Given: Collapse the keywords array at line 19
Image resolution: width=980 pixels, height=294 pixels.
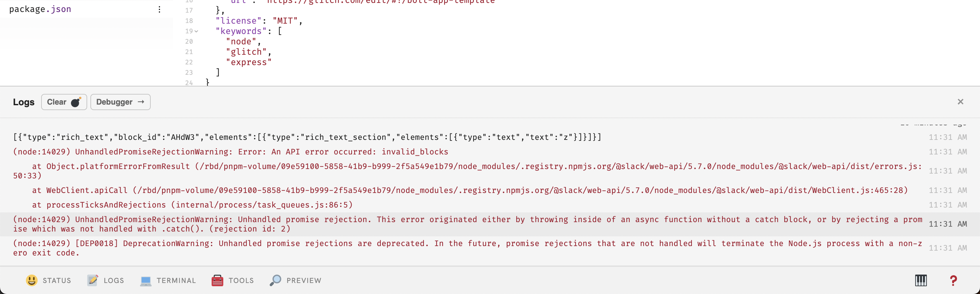Looking at the screenshot, I should click(x=196, y=31).
